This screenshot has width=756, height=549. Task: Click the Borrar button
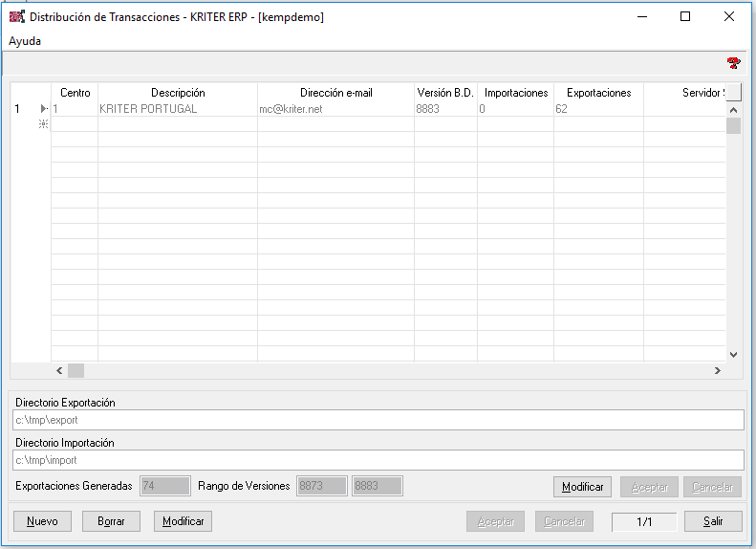pos(111,521)
